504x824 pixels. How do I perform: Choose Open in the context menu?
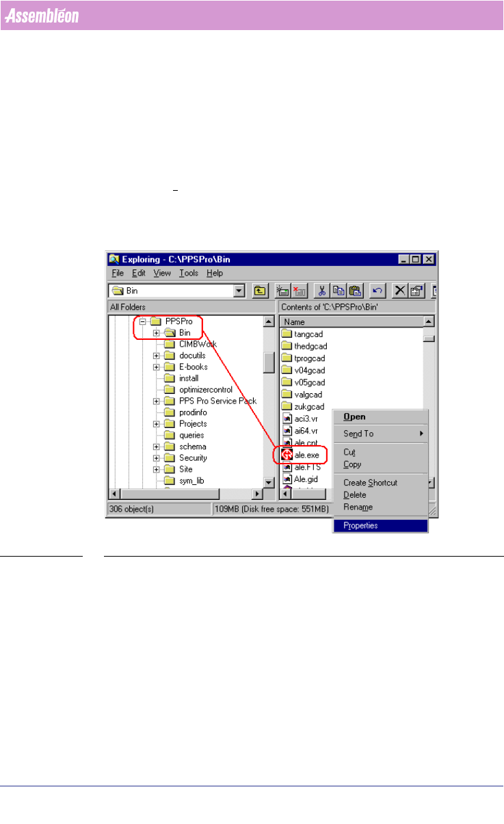point(380,417)
